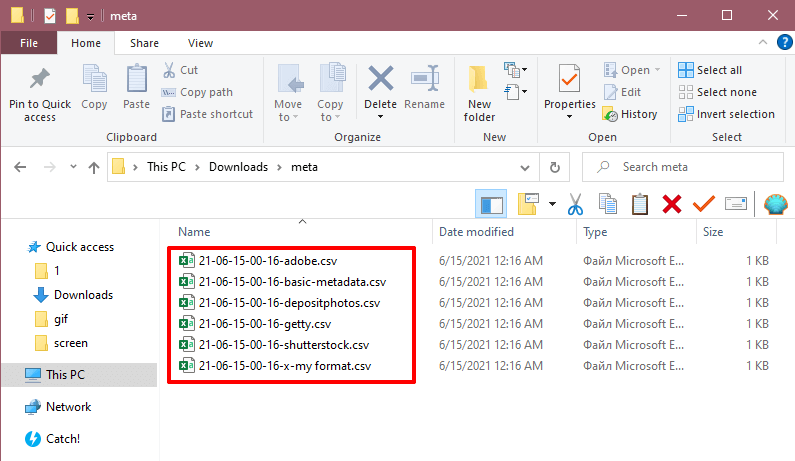Viewport: 795px width, 461px height.
Task: Click Edit in the Open group
Action: [623, 92]
